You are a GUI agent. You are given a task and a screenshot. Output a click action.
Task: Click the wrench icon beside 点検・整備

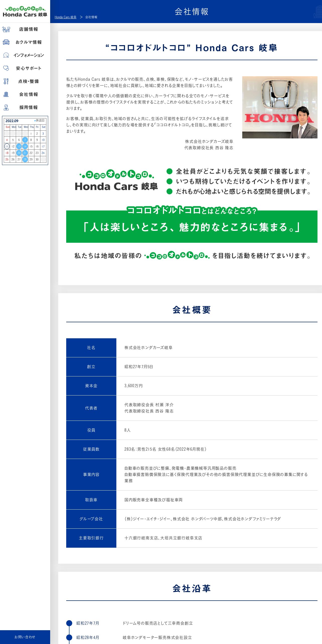click(6, 81)
